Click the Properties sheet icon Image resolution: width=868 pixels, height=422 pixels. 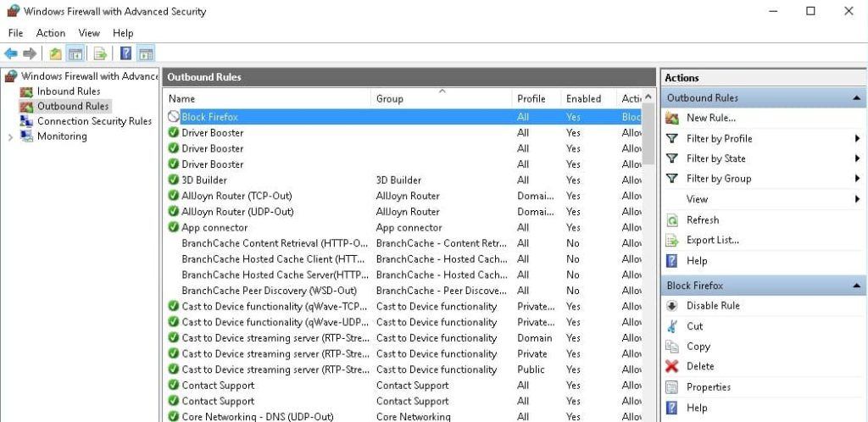tap(672, 387)
